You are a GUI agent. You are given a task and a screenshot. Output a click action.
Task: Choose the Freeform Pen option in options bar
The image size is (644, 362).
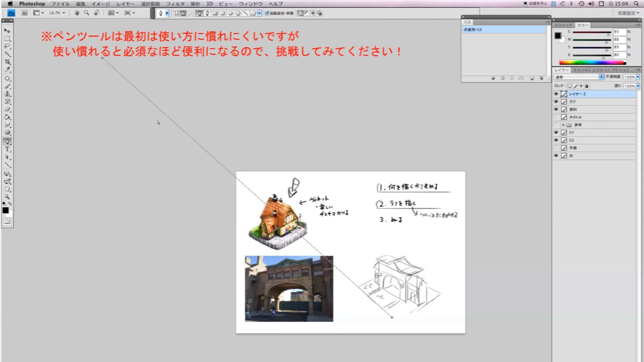(x=207, y=13)
